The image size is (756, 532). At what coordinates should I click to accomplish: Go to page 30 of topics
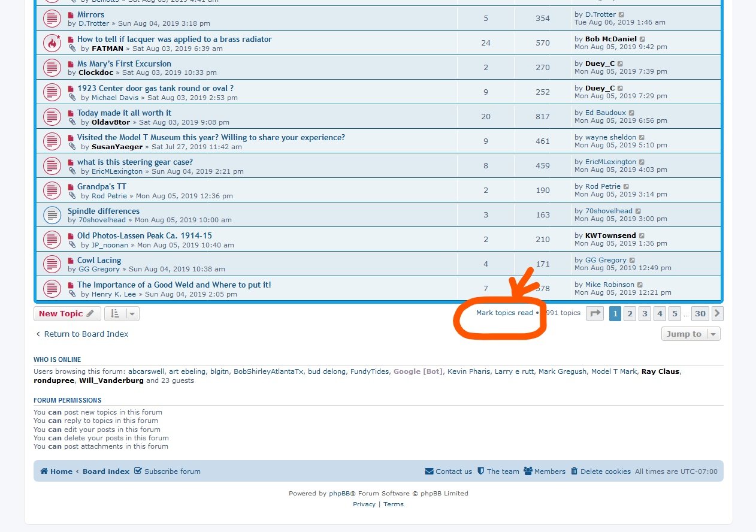point(700,313)
